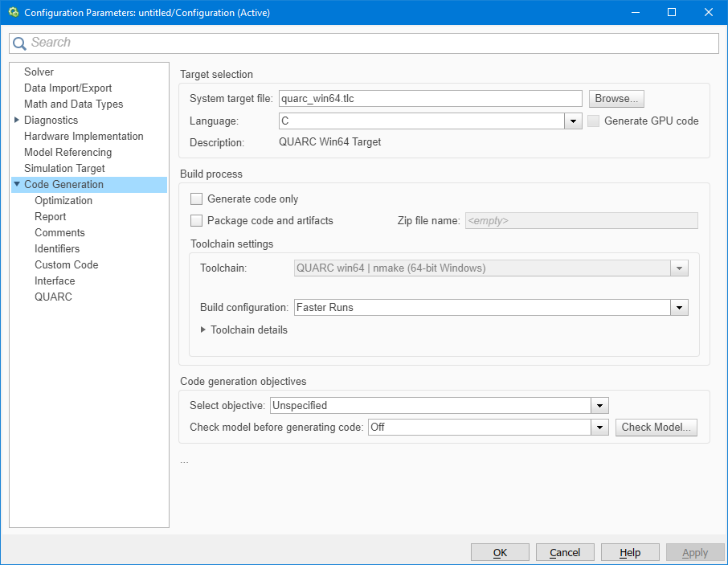Open the Select objective dropdown
This screenshot has width=728, height=565.
(x=599, y=405)
